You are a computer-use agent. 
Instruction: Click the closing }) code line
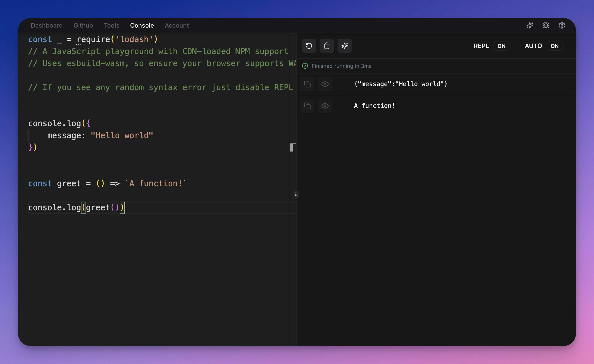tap(33, 147)
